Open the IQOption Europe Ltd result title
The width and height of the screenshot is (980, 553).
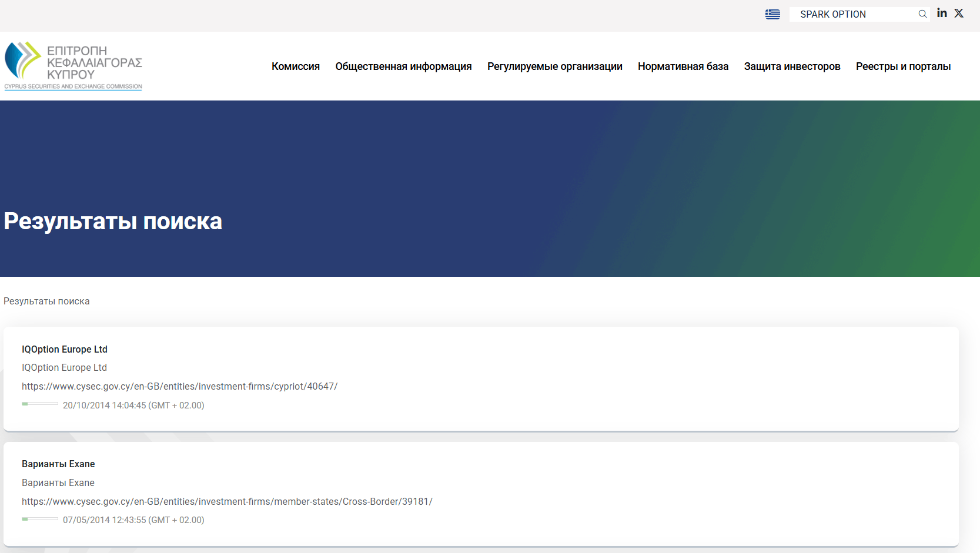pos(65,349)
